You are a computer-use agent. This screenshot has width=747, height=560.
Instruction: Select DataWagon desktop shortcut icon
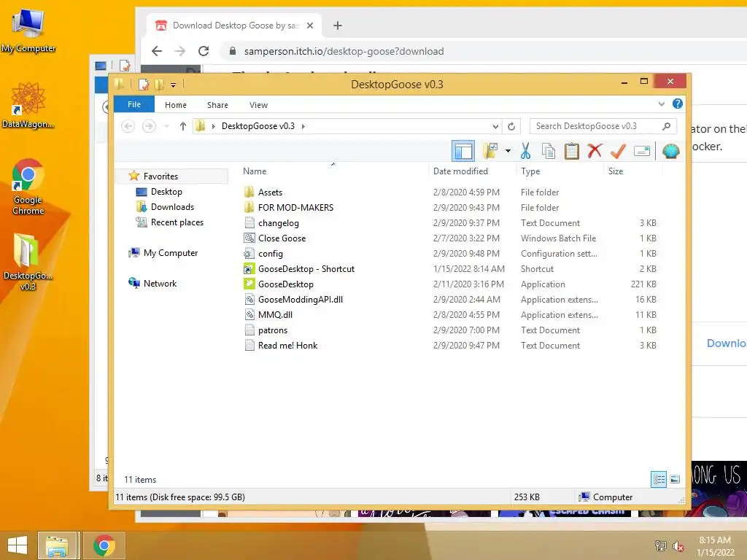coord(28,105)
